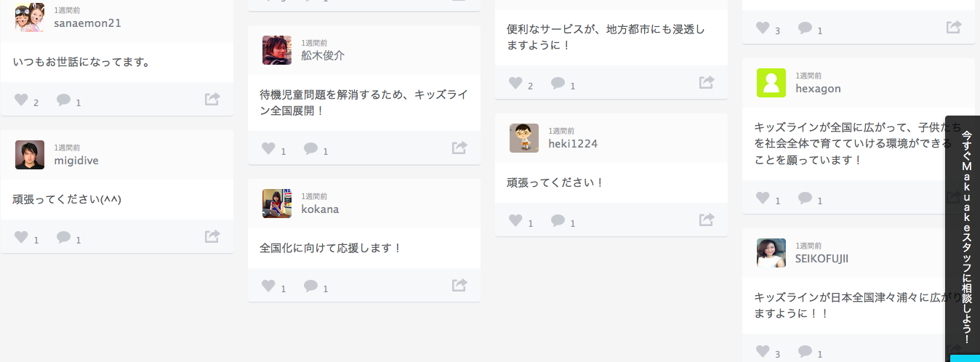Open the kokana username link
The image size is (980, 362).
coord(320,209)
